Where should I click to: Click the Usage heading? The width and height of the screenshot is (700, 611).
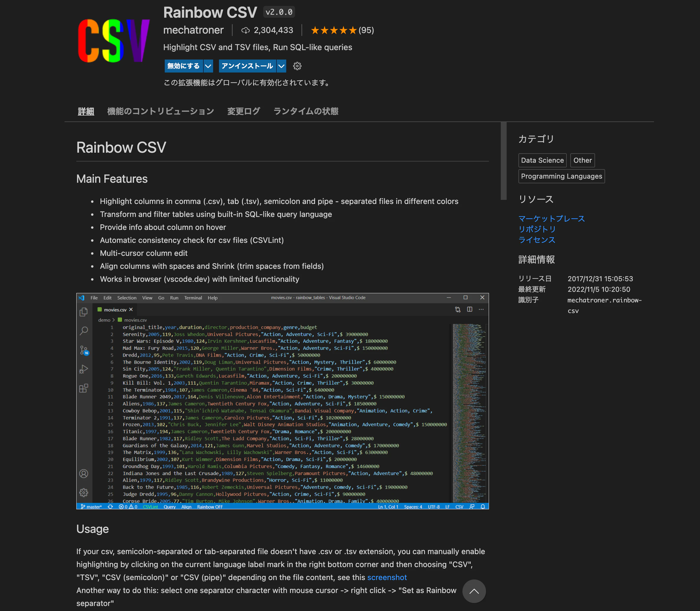coord(93,529)
